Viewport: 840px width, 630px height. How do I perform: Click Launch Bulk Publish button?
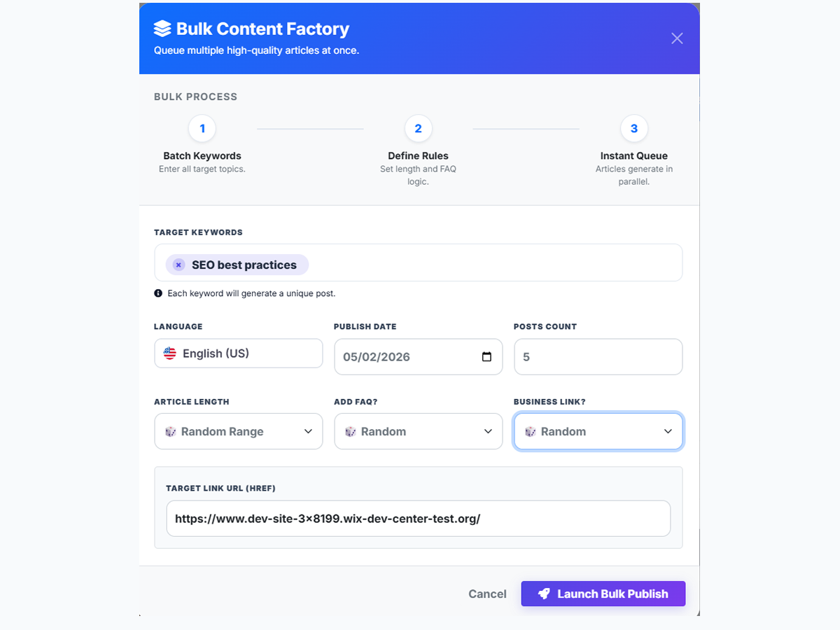[603, 594]
